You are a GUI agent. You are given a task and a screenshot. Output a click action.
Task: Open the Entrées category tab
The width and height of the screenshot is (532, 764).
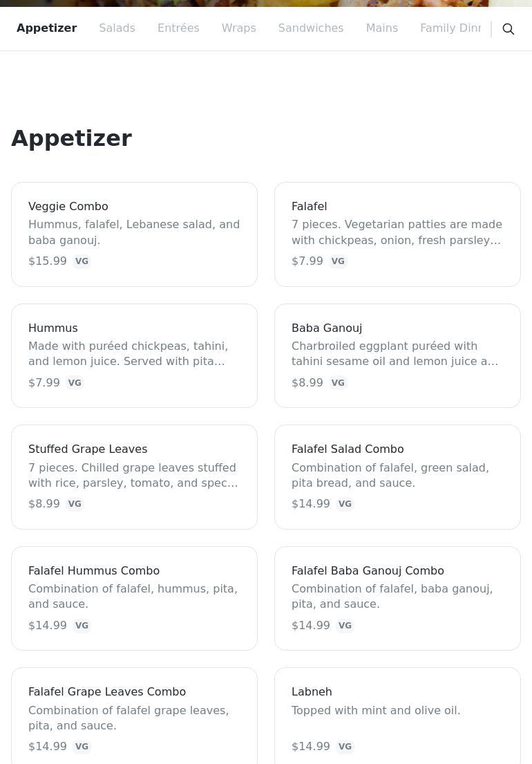click(x=178, y=28)
